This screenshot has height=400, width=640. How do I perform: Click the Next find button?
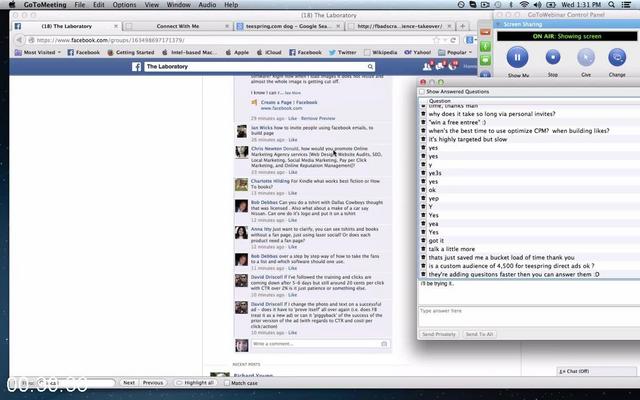[x=129, y=383]
